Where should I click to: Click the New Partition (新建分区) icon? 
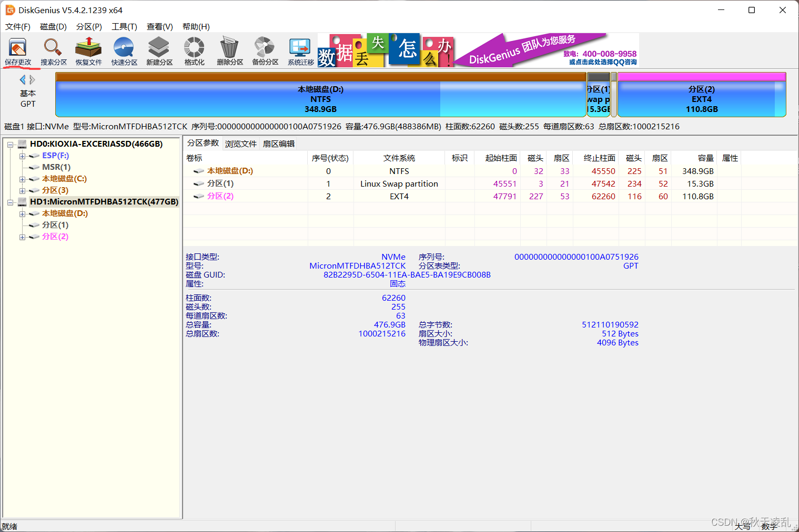tap(159, 52)
